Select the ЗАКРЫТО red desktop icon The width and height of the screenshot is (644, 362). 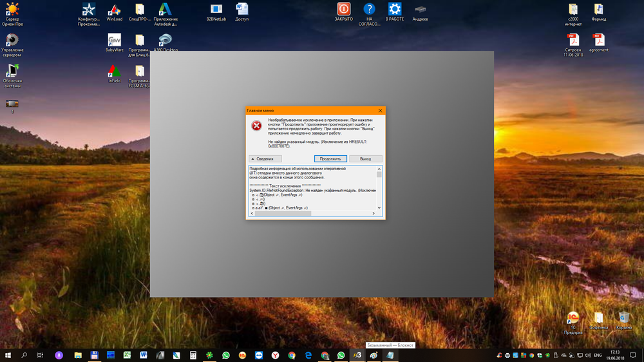tap(344, 10)
